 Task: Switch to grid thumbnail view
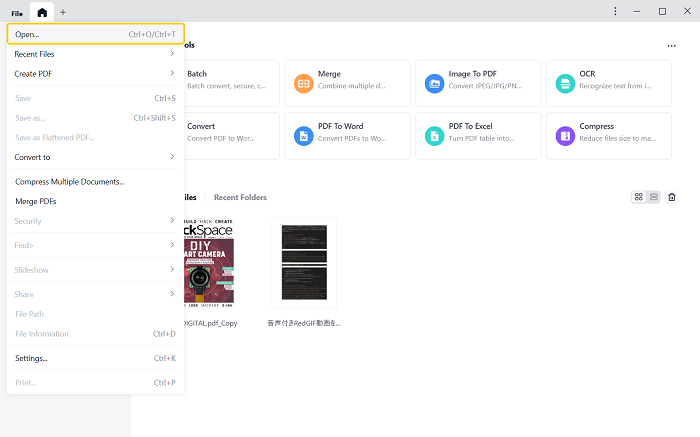click(639, 197)
